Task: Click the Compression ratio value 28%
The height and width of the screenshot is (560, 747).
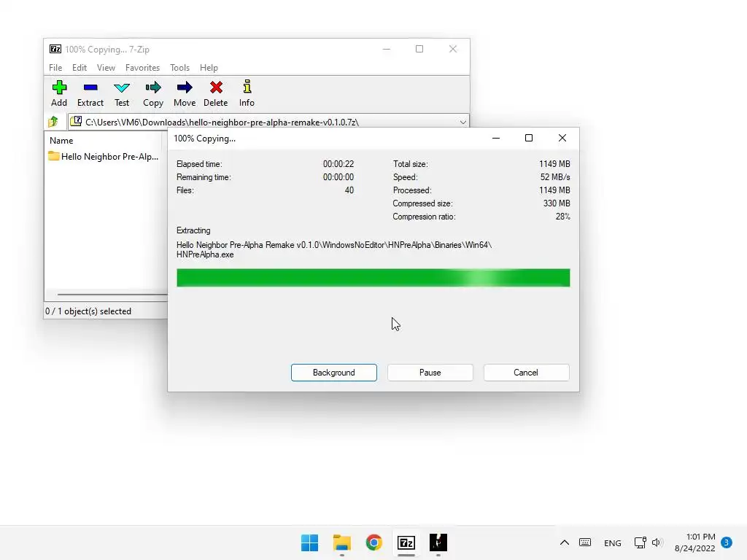Action: click(562, 217)
